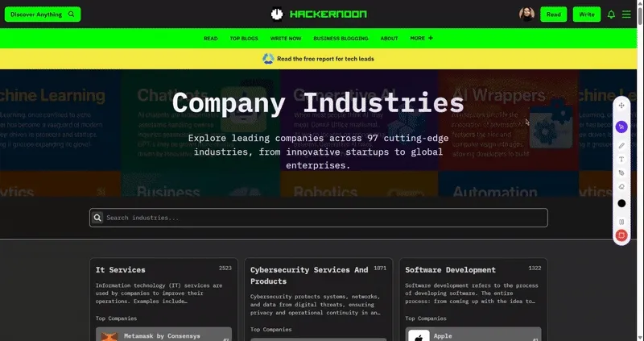The height and width of the screenshot is (341, 644).
Task: Pause recording from the floating toolbar
Action: tap(621, 221)
